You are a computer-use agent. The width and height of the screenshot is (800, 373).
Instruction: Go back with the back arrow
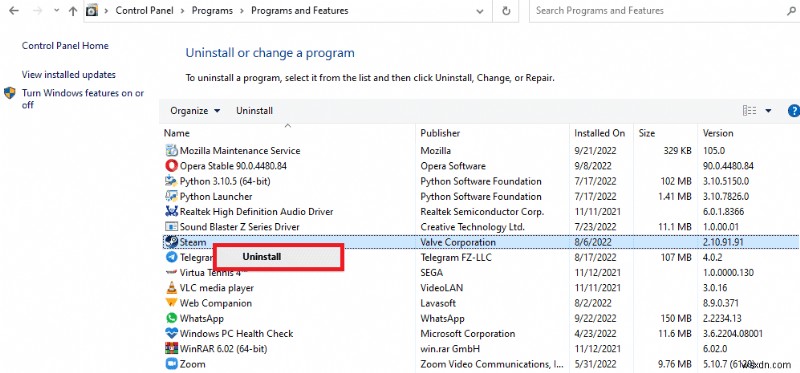(14, 11)
